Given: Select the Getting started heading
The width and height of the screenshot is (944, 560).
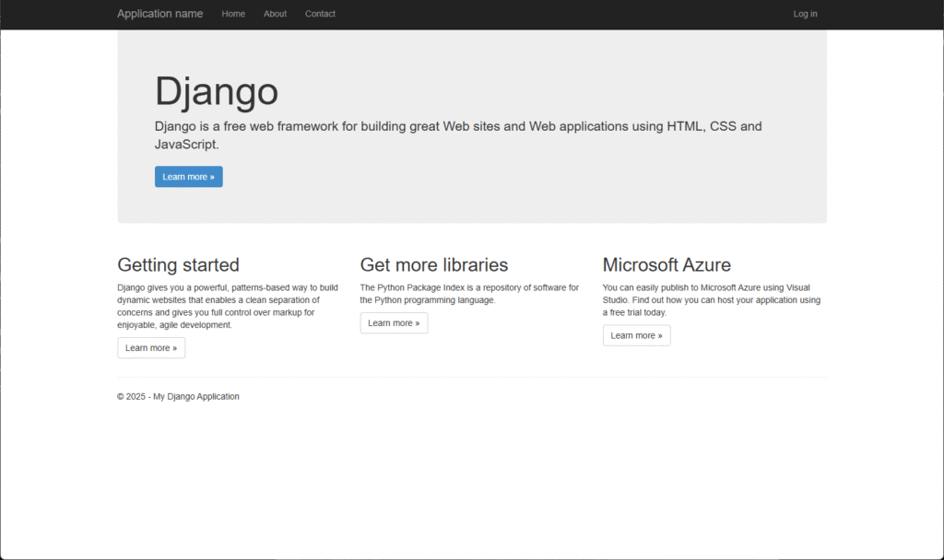Looking at the screenshot, I should pyautogui.click(x=178, y=265).
